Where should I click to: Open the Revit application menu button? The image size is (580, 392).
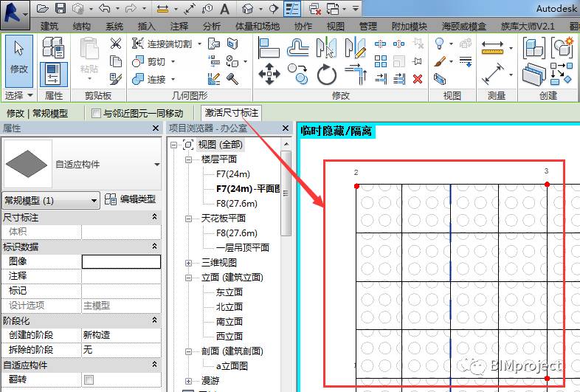[x=15, y=15]
